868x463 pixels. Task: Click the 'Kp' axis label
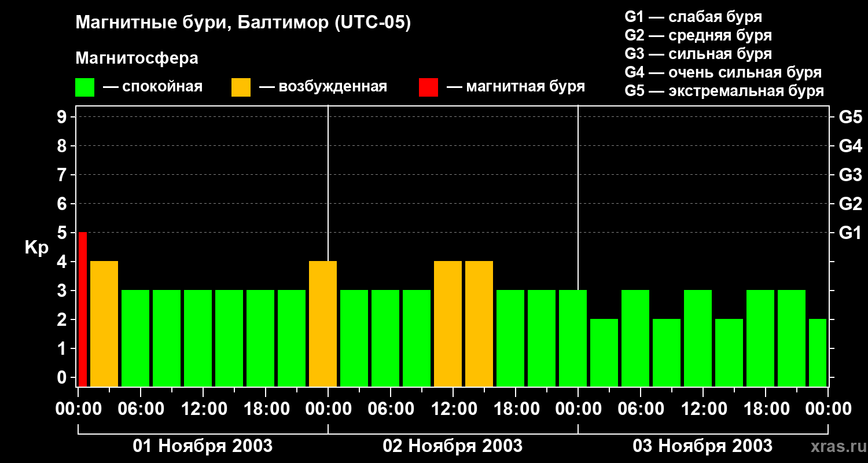pos(36,248)
